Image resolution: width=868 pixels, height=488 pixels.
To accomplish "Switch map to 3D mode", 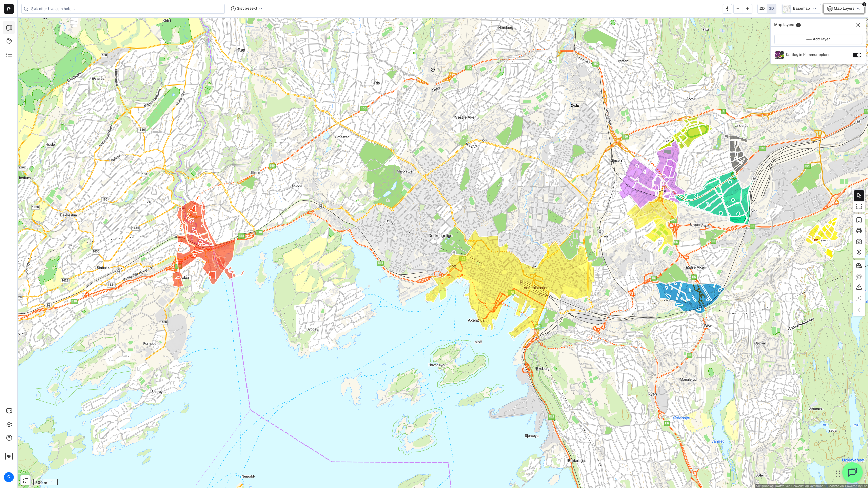I will click(x=771, y=9).
